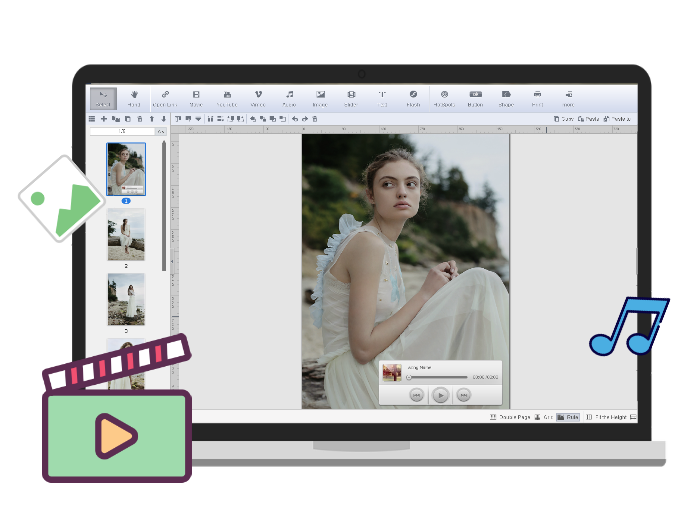Open the Shape tool in the toolbar
Screen dimensions: 700x532
point(506,97)
